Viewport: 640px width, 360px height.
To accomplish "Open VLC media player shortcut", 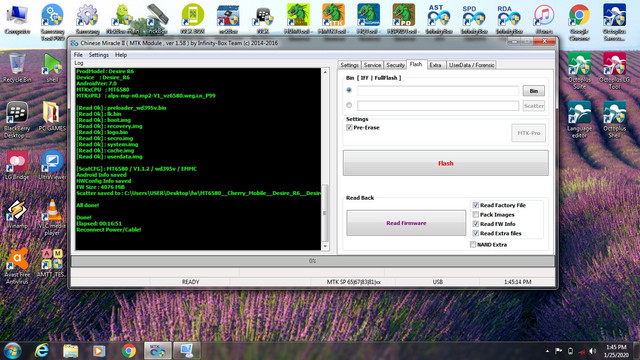I will (x=52, y=216).
